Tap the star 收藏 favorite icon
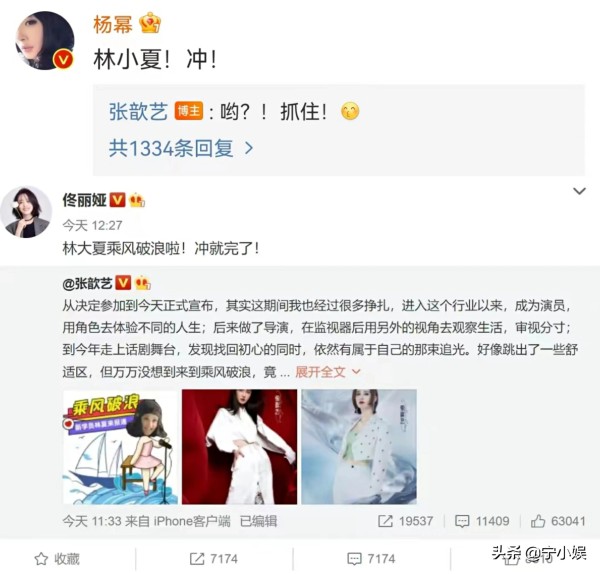The image size is (600, 574). (x=41, y=559)
